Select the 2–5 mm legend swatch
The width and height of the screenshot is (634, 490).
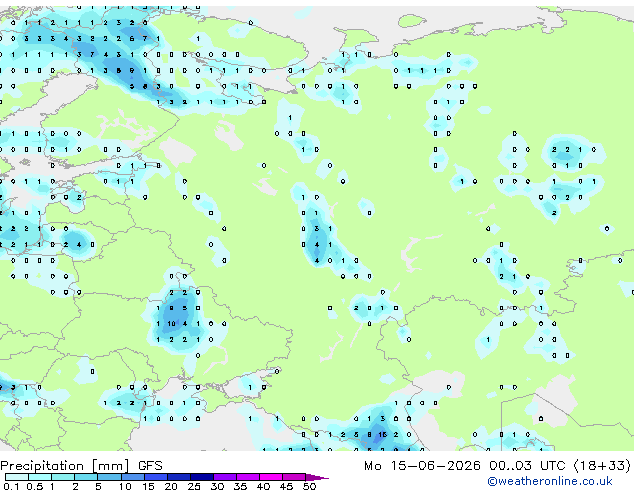tap(86, 477)
